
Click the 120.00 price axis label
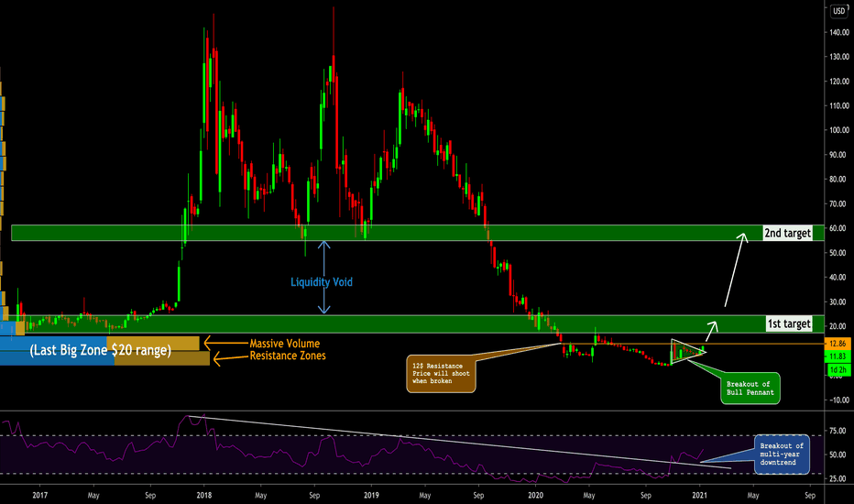839,82
